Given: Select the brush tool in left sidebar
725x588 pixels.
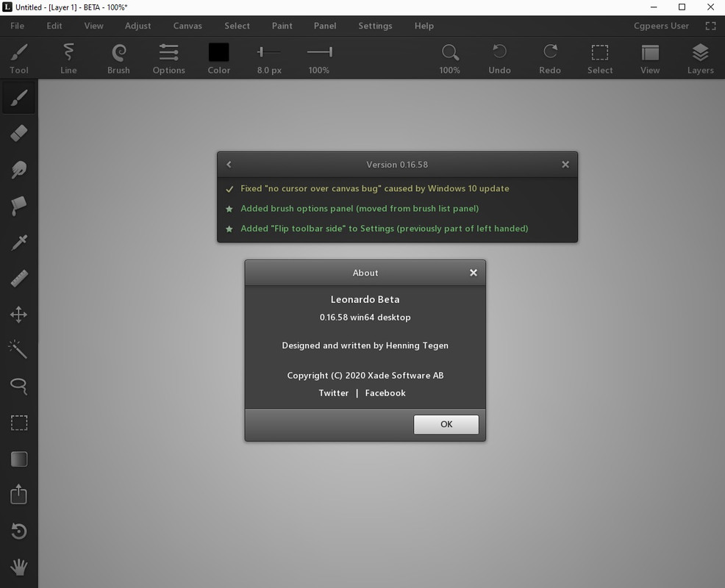Looking at the screenshot, I should tap(19, 98).
